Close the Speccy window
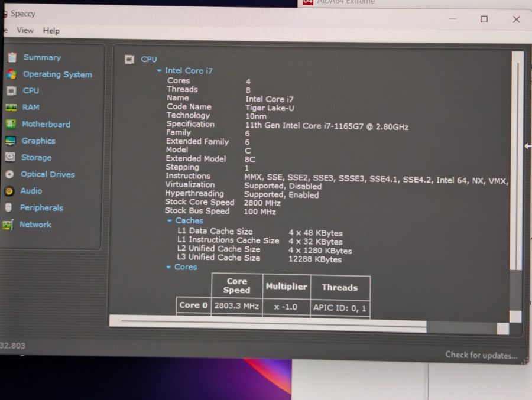 point(516,19)
